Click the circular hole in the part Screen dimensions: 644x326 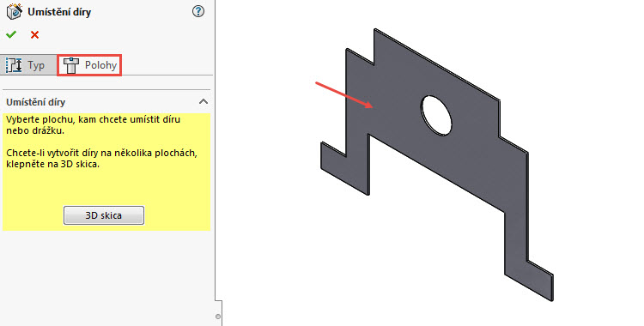pos(436,115)
